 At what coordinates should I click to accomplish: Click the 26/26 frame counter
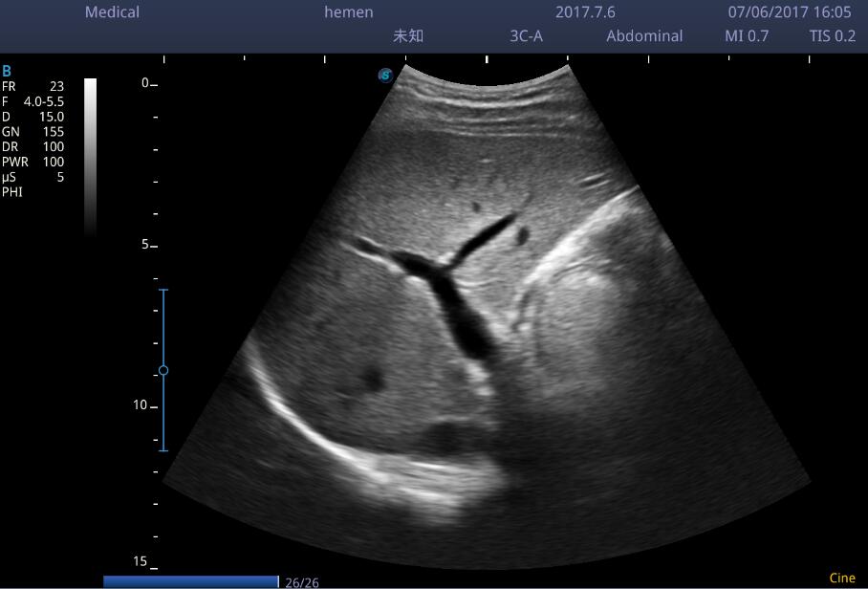point(302,581)
